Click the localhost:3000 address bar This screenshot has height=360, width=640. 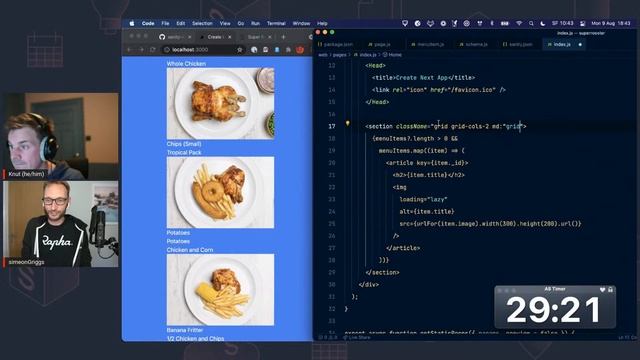pyautogui.click(x=203, y=50)
